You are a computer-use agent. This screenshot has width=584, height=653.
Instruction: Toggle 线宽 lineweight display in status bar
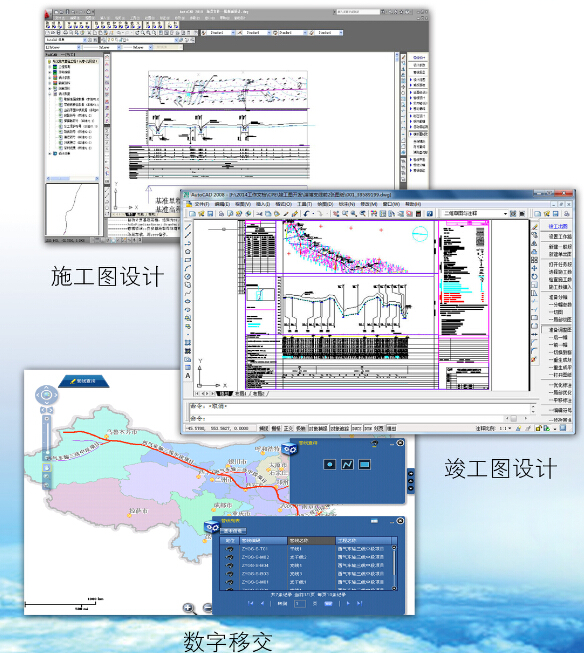tap(379, 428)
